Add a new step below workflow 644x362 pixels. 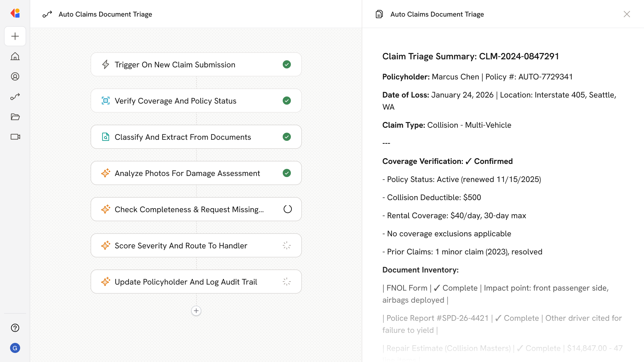196,311
